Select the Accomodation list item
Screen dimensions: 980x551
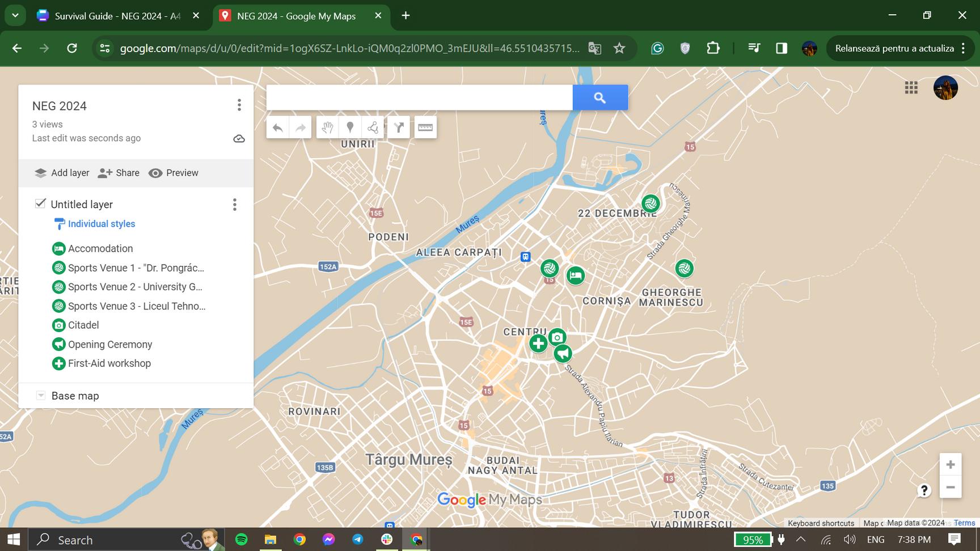coord(100,248)
